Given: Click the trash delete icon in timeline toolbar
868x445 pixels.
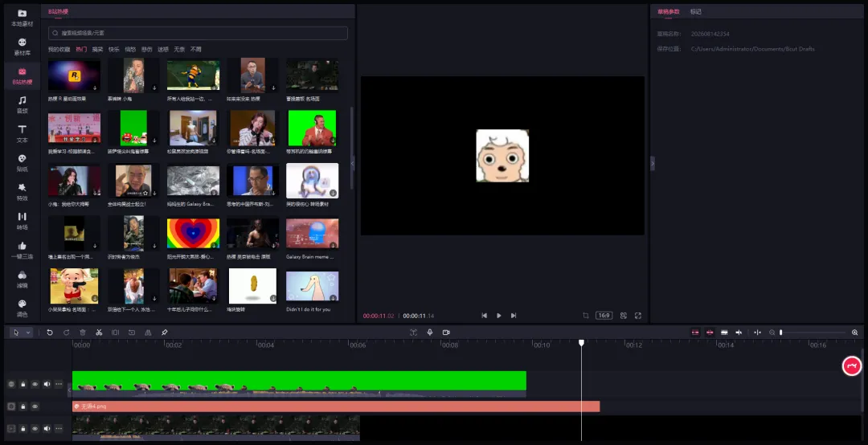Looking at the screenshot, I should (x=83, y=332).
